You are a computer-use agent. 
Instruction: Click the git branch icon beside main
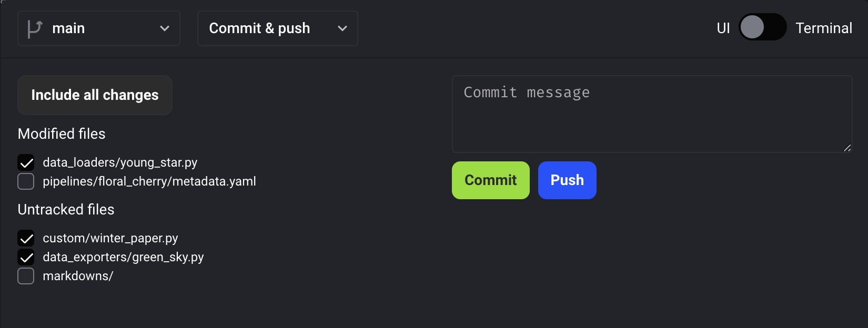[35, 28]
